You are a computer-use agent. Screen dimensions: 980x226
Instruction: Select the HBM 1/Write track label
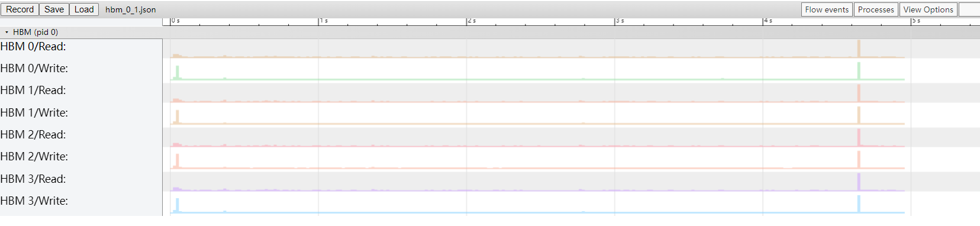tap(34, 113)
